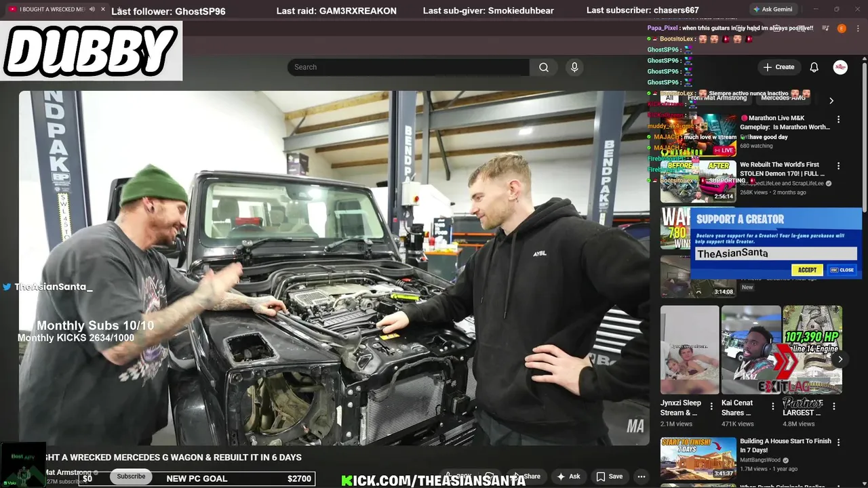Open 'Building A House Start To Finish' title
The image size is (868, 488).
click(x=785, y=445)
